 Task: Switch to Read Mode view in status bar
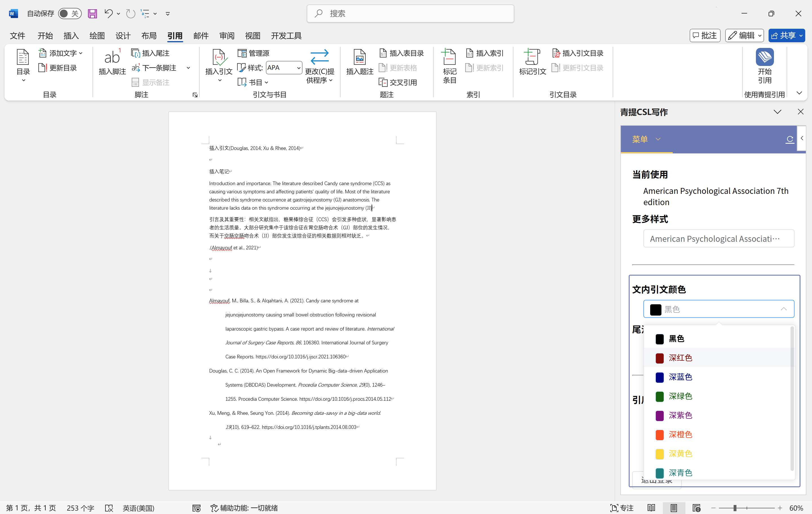tap(651, 508)
